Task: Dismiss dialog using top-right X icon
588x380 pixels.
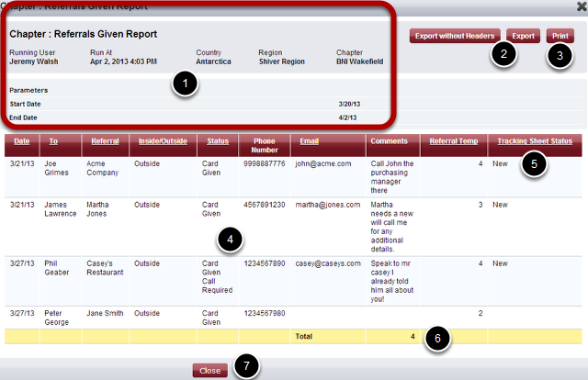Action: click(580, 6)
